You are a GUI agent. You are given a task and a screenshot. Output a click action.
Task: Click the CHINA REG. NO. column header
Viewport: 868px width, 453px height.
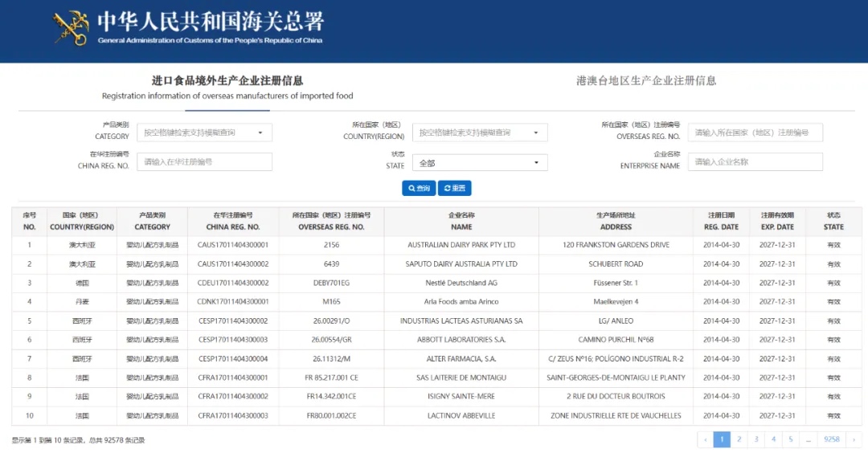tap(233, 221)
